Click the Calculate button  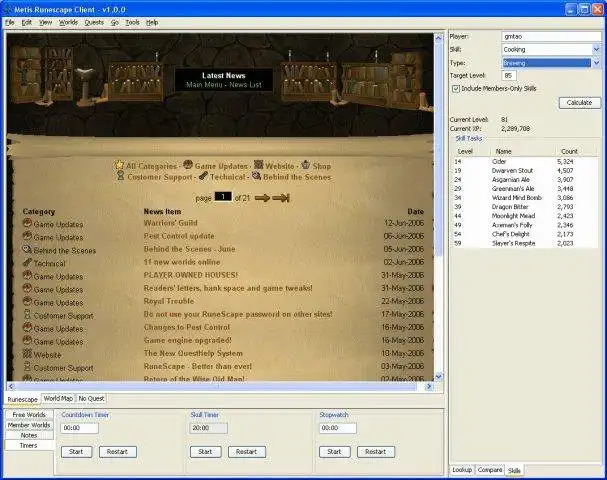(579, 103)
